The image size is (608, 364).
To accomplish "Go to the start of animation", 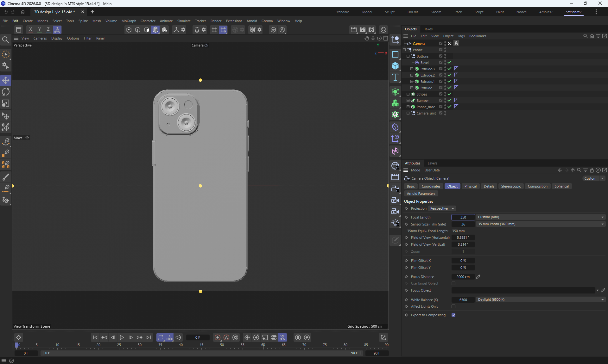I will 95,337.
